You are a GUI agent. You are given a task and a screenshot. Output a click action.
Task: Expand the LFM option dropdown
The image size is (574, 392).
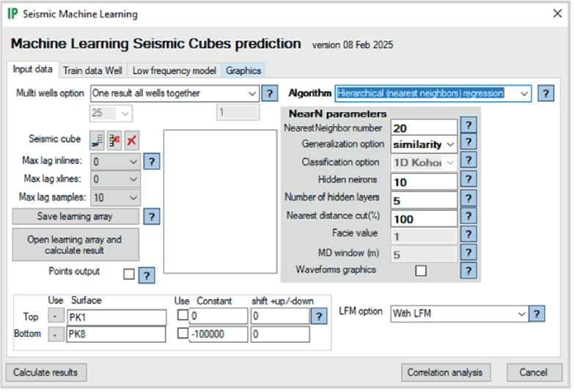click(522, 314)
